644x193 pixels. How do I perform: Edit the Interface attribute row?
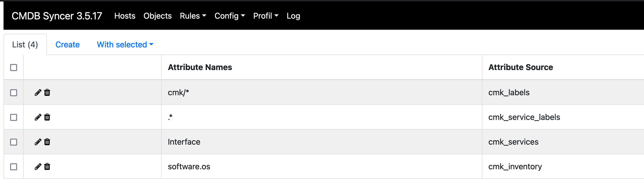pyautogui.click(x=38, y=142)
